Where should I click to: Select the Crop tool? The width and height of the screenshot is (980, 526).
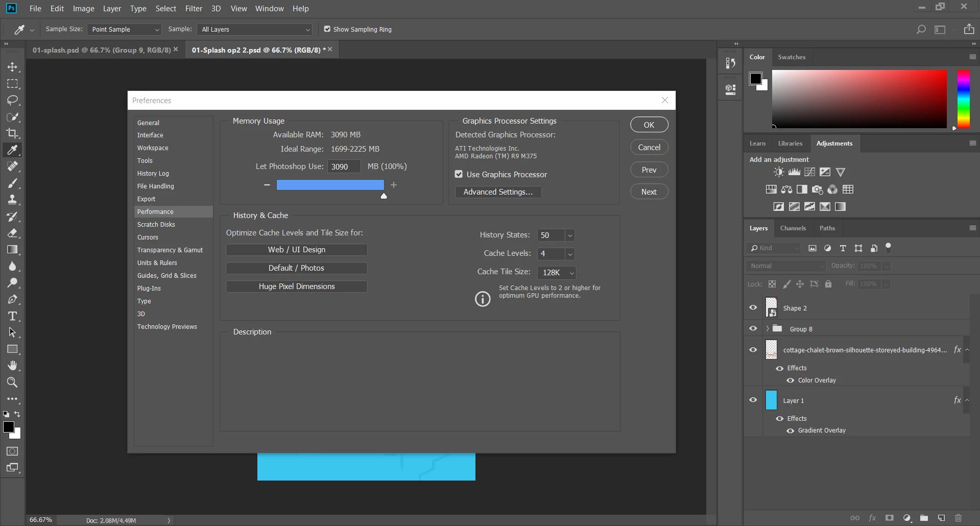coord(12,133)
